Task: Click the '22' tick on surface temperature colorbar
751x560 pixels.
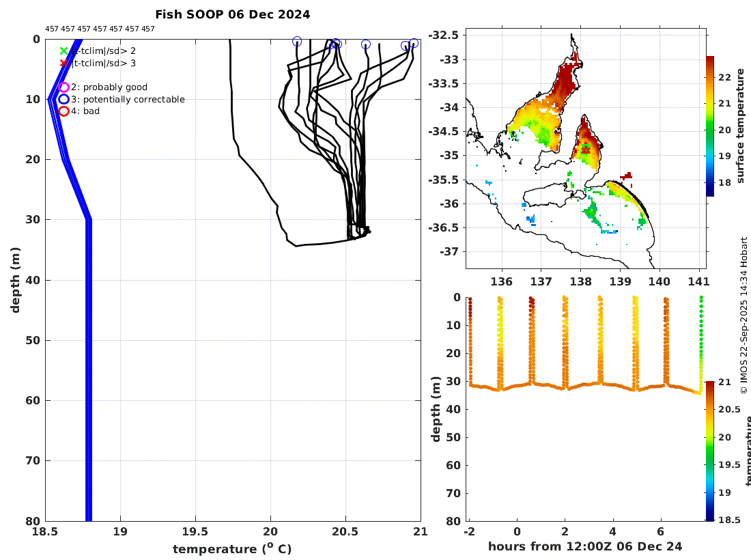Action: click(724, 78)
